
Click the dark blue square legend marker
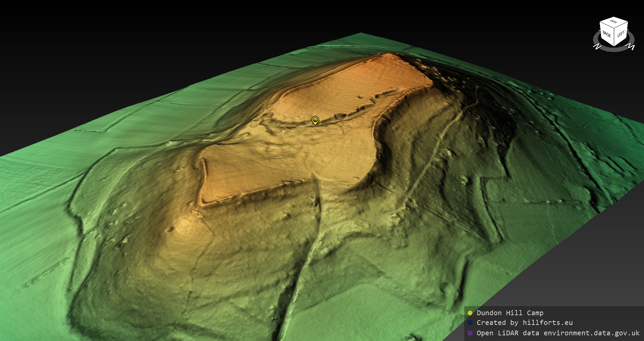pyautogui.click(x=470, y=323)
